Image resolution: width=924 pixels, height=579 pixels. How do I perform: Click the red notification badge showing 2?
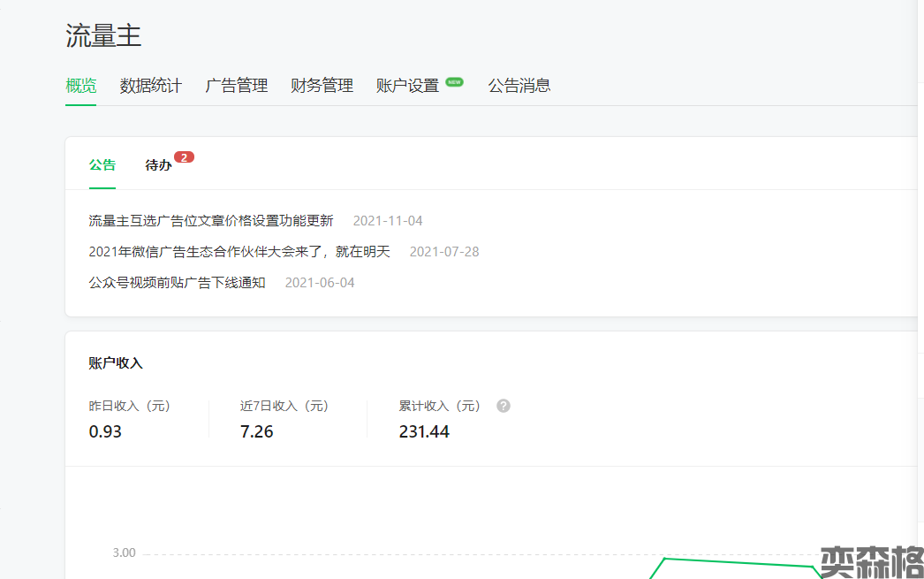[x=184, y=157]
